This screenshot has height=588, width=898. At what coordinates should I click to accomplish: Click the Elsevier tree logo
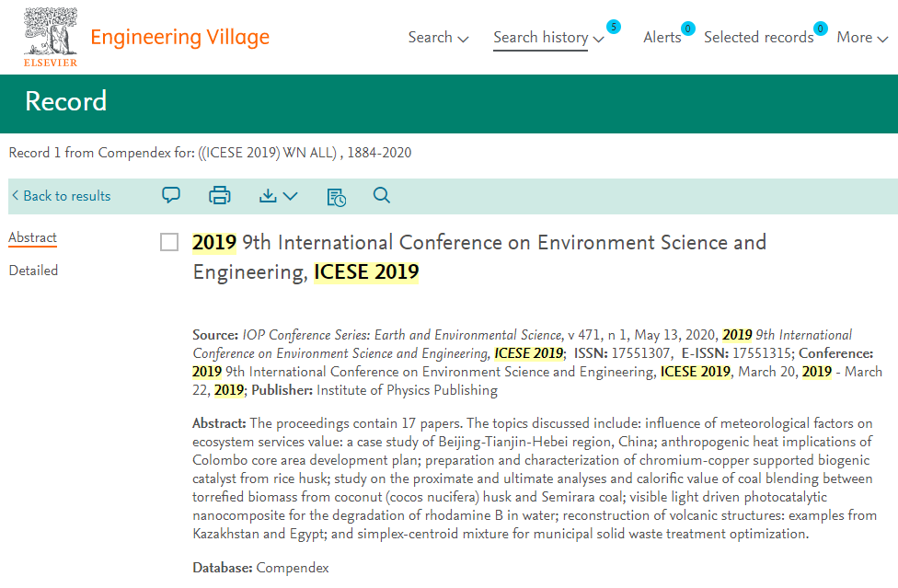tap(51, 37)
